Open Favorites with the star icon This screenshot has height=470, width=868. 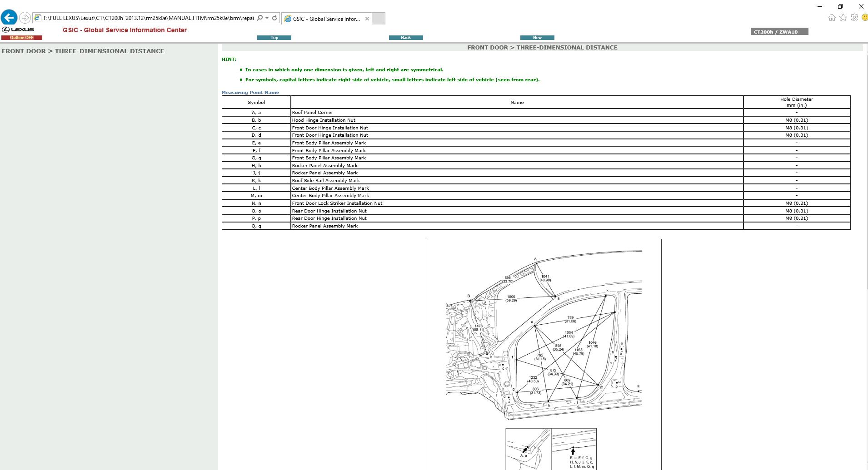click(x=843, y=17)
